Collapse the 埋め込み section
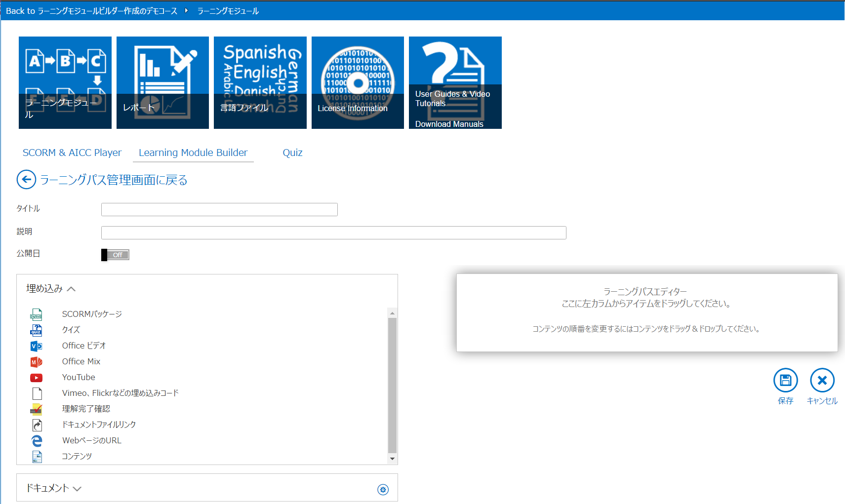 71,289
